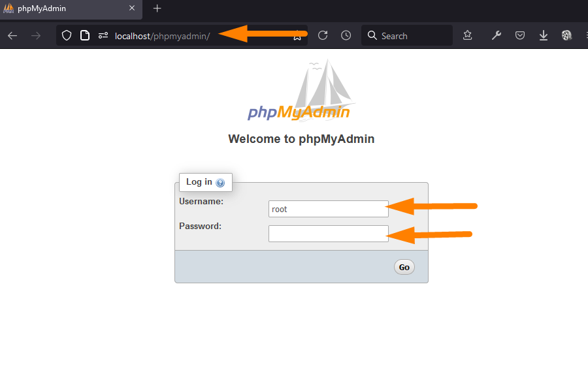The width and height of the screenshot is (588, 374).
Task: Click the browser back arrow
Action: click(12, 36)
